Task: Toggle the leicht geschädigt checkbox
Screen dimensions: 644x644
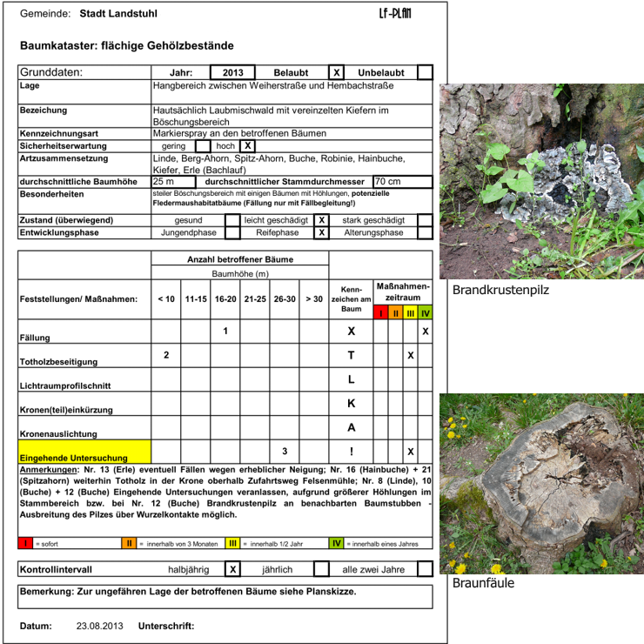Action: click(x=322, y=220)
